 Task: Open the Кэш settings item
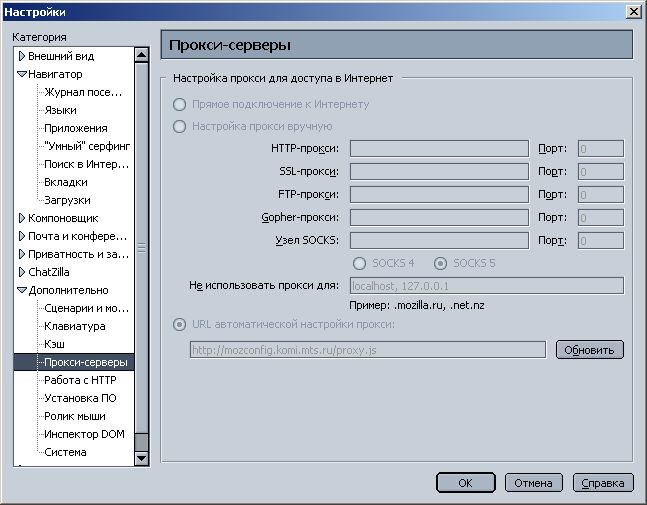pyautogui.click(x=54, y=344)
